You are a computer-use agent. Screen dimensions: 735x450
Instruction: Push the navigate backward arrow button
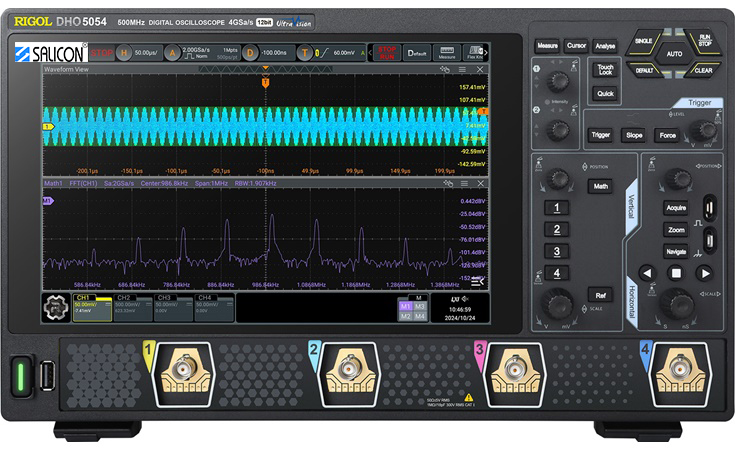click(x=647, y=273)
